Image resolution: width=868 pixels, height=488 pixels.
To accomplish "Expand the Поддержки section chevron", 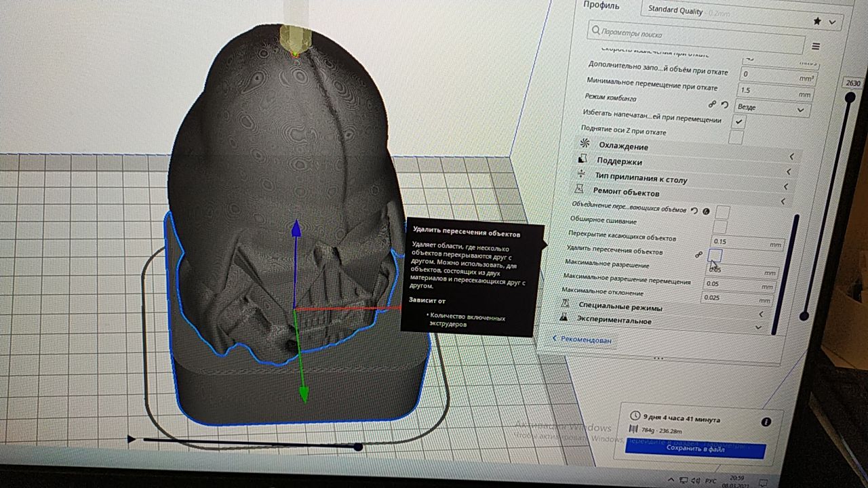I will click(789, 171).
